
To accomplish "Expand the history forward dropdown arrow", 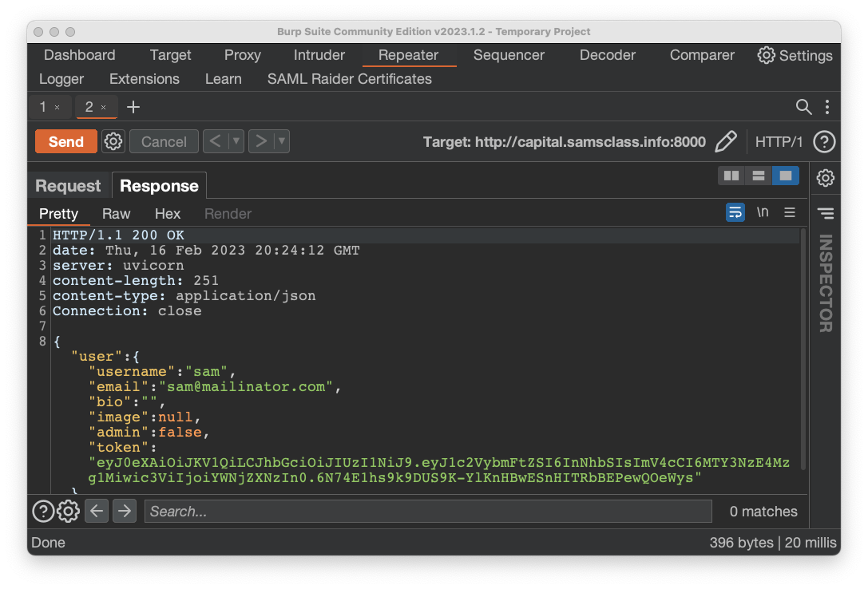I will (x=281, y=141).
